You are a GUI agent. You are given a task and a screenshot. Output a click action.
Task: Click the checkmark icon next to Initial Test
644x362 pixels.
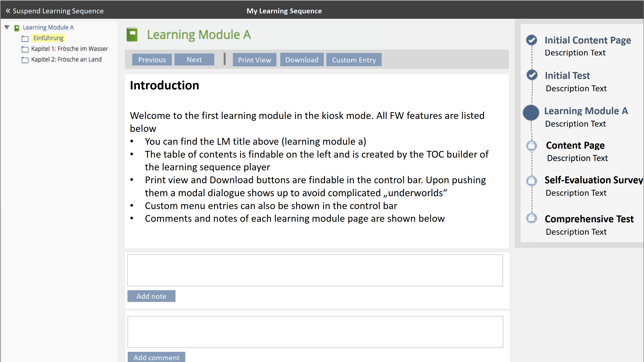pyautogui.click(x=532, y=75)
